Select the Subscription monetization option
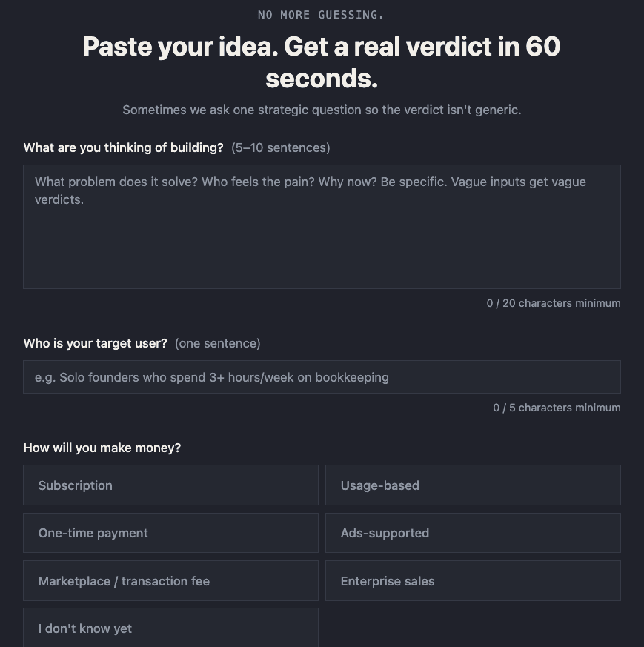This screenshot has height=647, width=644. (170, 485)
